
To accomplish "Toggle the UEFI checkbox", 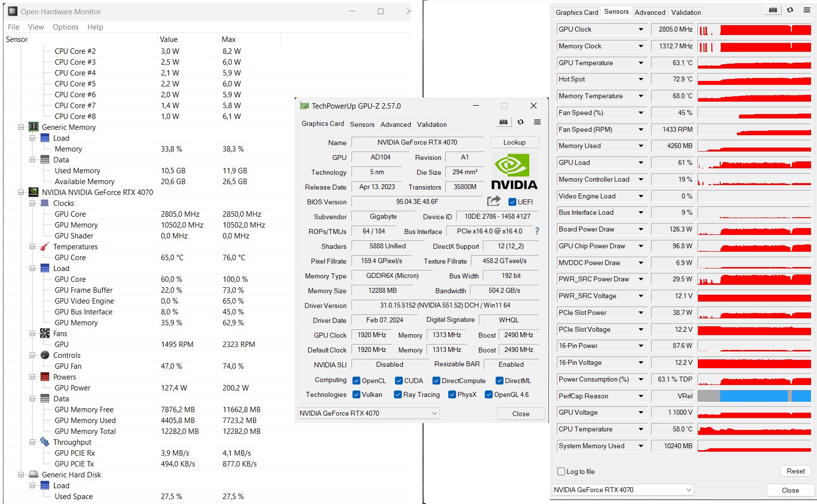I will [512, 202].
